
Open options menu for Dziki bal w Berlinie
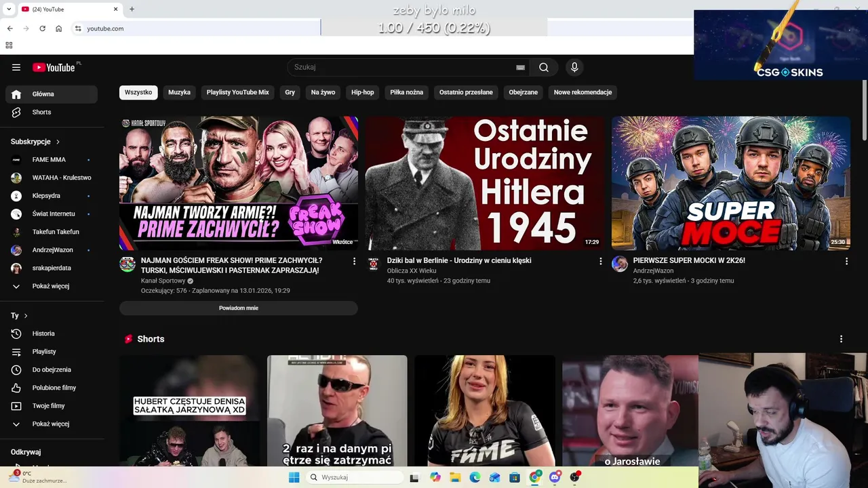[x=600, y=261]
